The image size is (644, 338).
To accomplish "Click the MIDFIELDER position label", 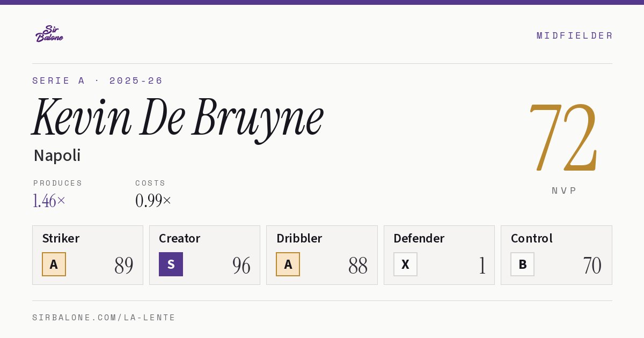I will (x=575, y=35).
